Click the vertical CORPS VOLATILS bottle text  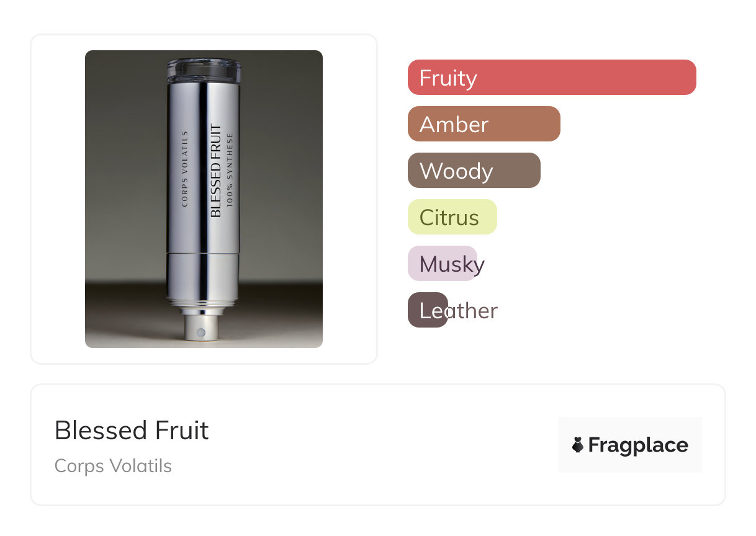tap(184, 169)
